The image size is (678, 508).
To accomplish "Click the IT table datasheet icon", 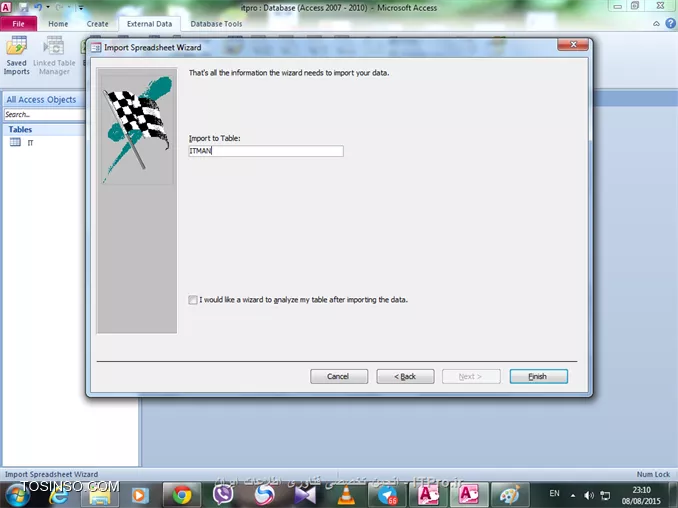I will click(x=15, y=142).
